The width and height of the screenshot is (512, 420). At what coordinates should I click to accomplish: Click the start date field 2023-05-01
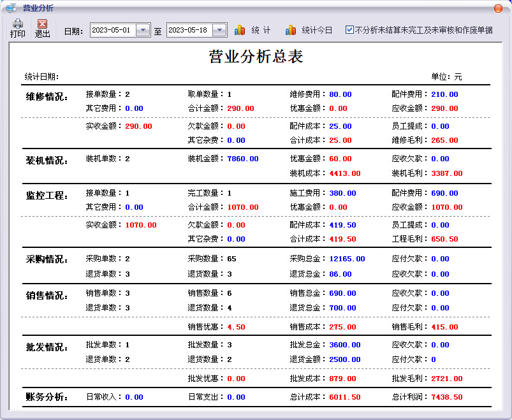(x=113, y=30)
